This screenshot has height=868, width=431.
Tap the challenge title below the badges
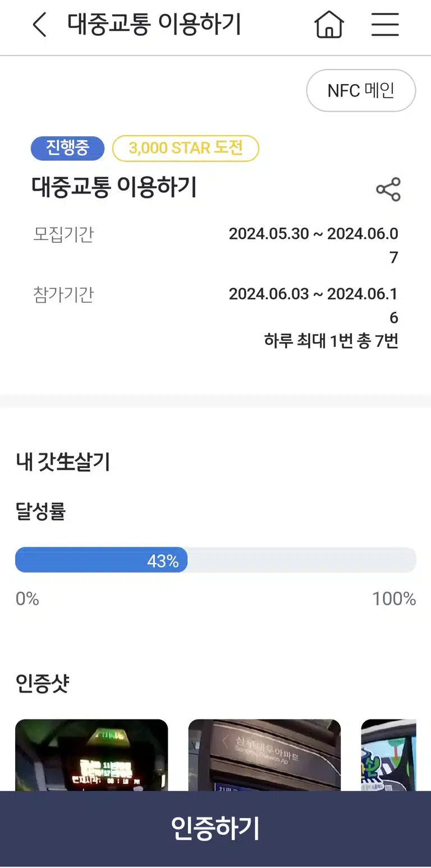tap(114, 187)
